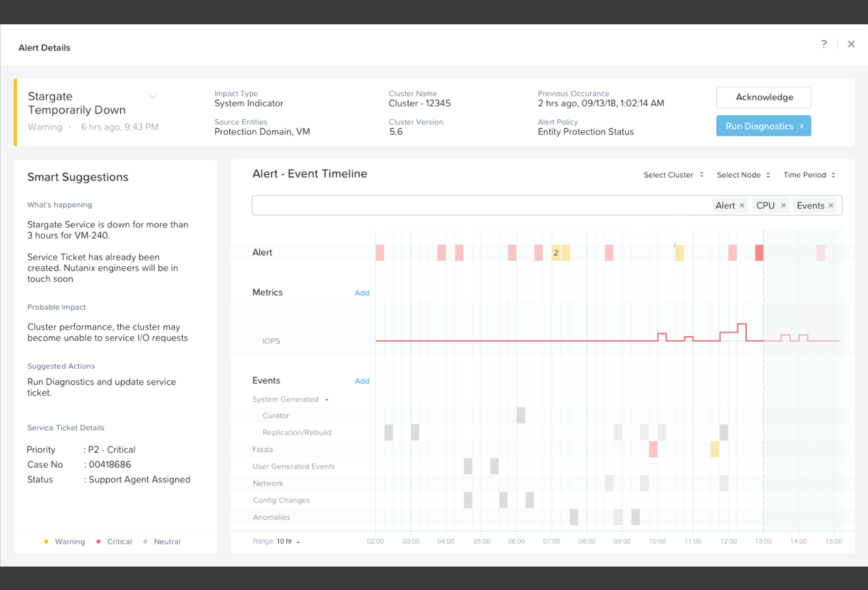Collapse the System Generated events group
The image size is (868, 590).
pos(326,400)
